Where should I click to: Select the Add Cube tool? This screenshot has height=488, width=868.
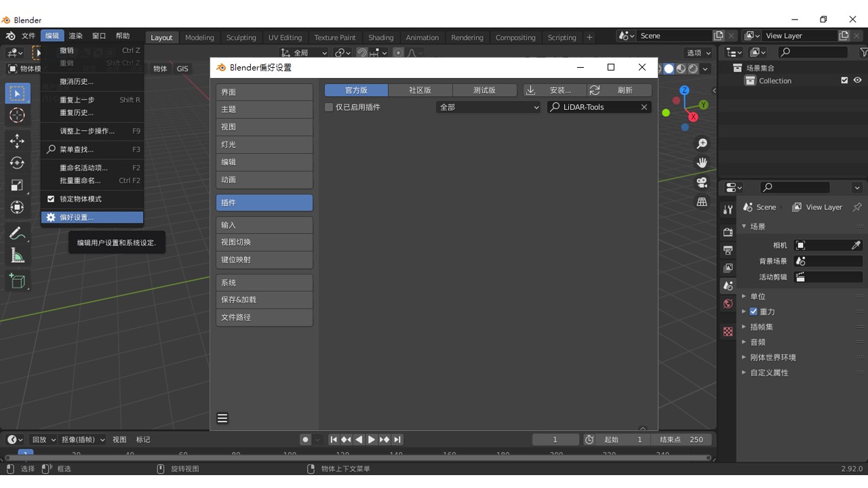(18, 281)
